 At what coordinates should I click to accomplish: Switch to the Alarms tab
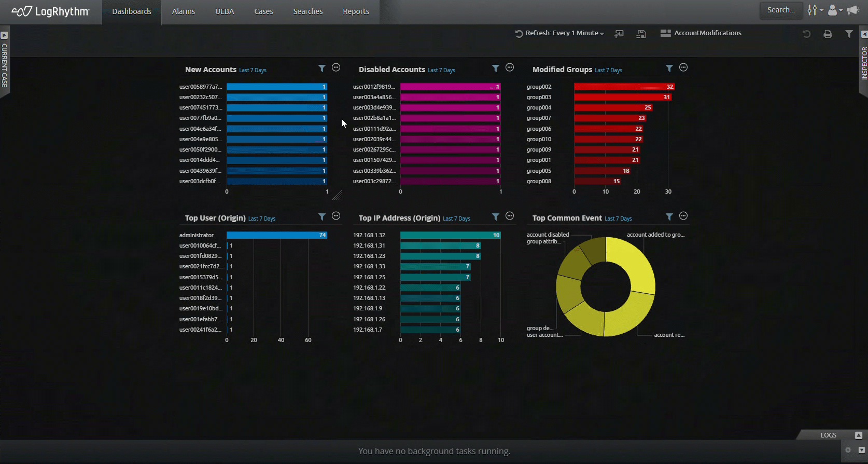pos(184,11)
